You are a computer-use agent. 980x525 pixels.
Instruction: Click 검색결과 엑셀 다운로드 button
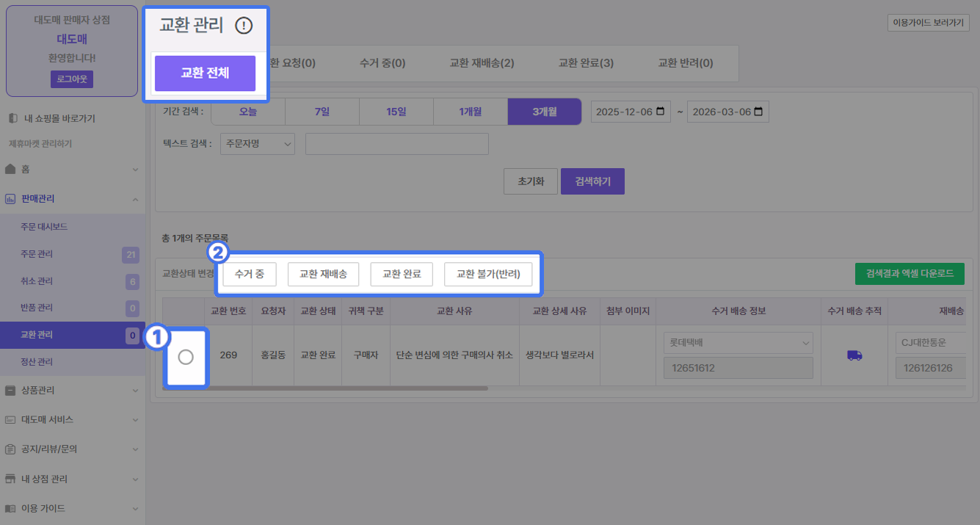click(910, 274)
